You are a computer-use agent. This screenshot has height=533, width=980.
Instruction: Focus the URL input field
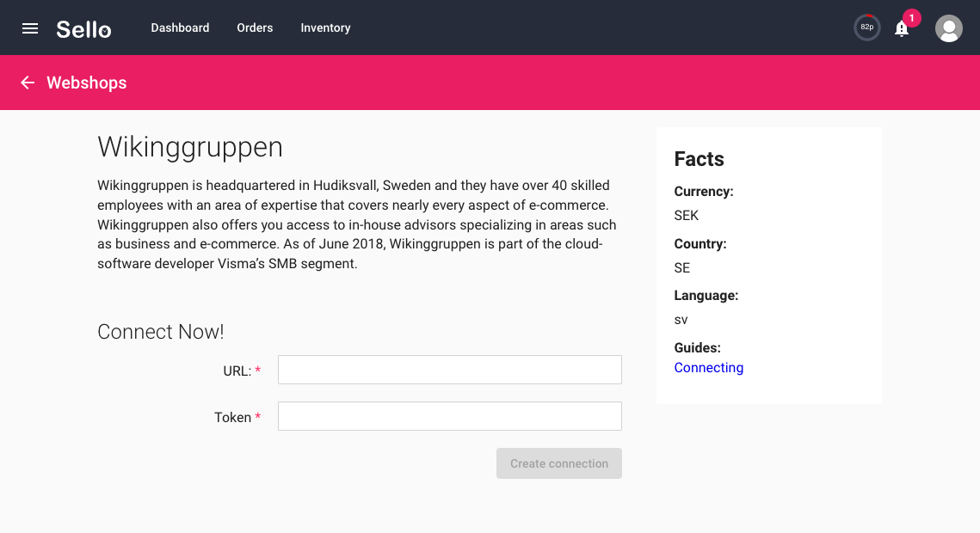[450, 370]
